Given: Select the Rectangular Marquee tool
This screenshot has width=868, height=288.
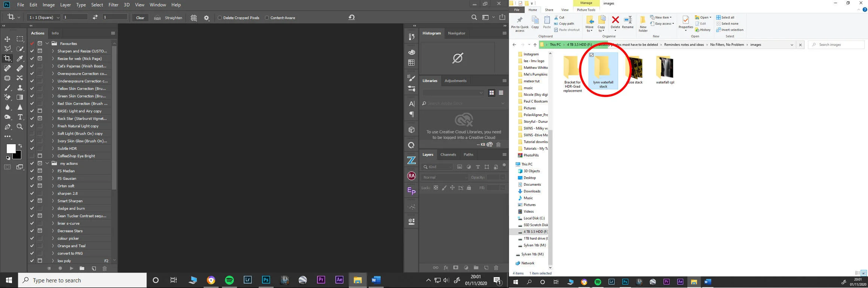Looking at the screenshot, I should (x=20, y=39).
